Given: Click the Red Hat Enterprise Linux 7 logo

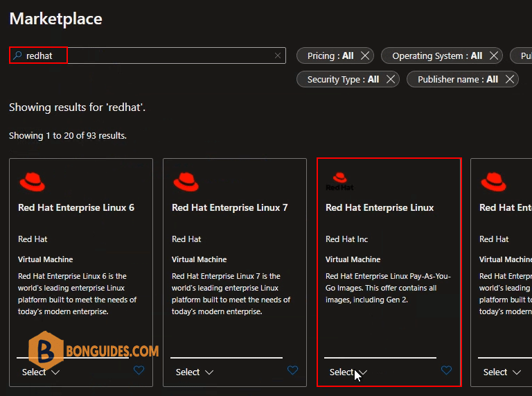Looking at the screenshot, I should pyautogui.click(x=186, y=182).
